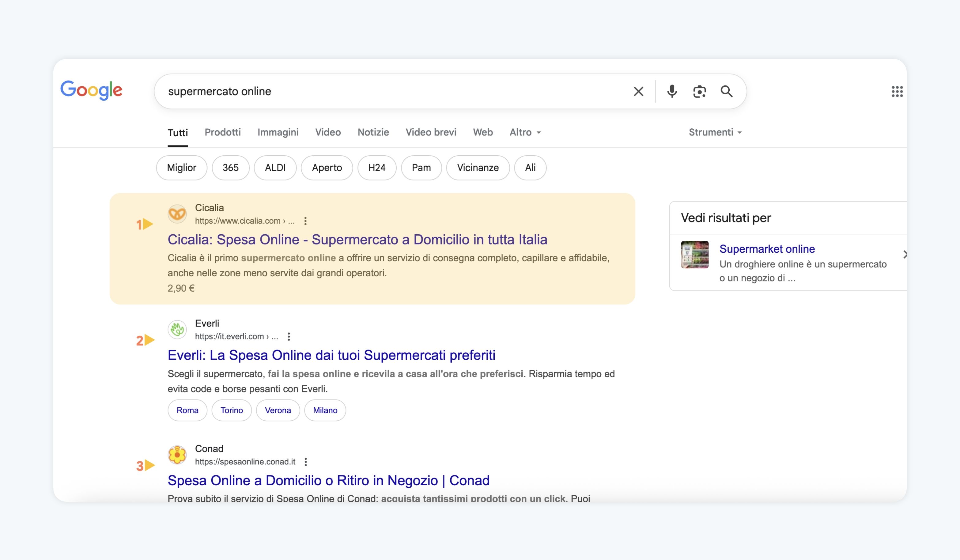Click the Supermarket online thumbnail image
The image size is (960, 560).
(x=695, y=255)
